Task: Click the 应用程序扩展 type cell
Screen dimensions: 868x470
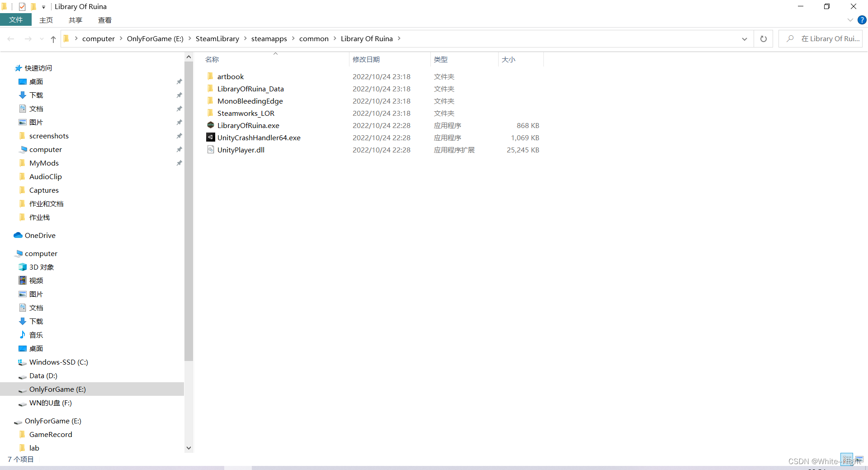Action: point(454,150)
